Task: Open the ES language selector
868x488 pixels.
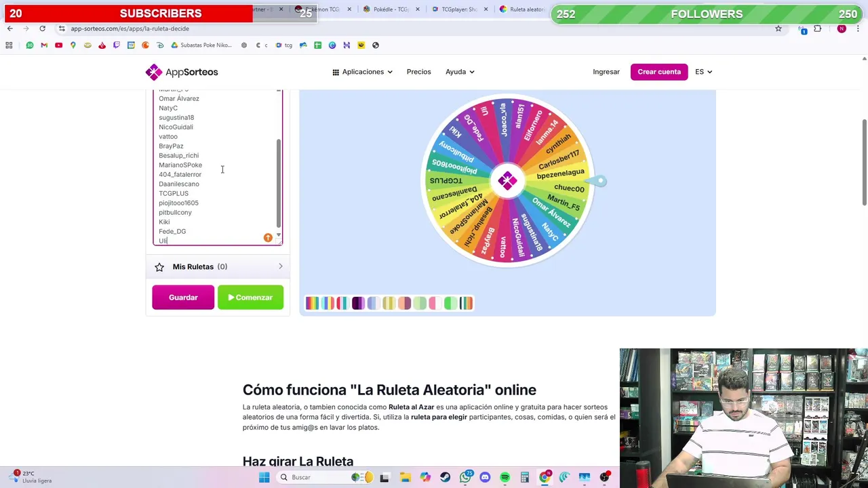Action: coord(703,72)
